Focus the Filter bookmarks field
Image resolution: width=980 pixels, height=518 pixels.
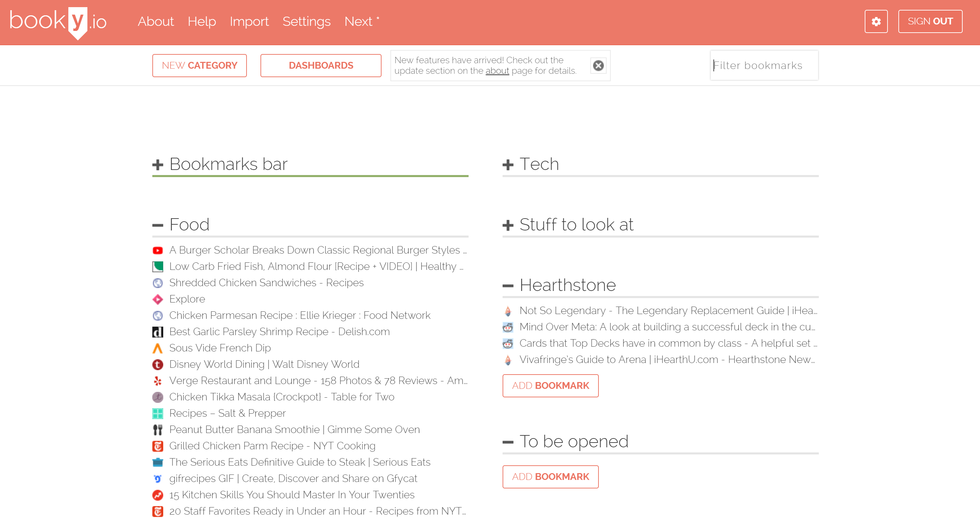[764, 65]
